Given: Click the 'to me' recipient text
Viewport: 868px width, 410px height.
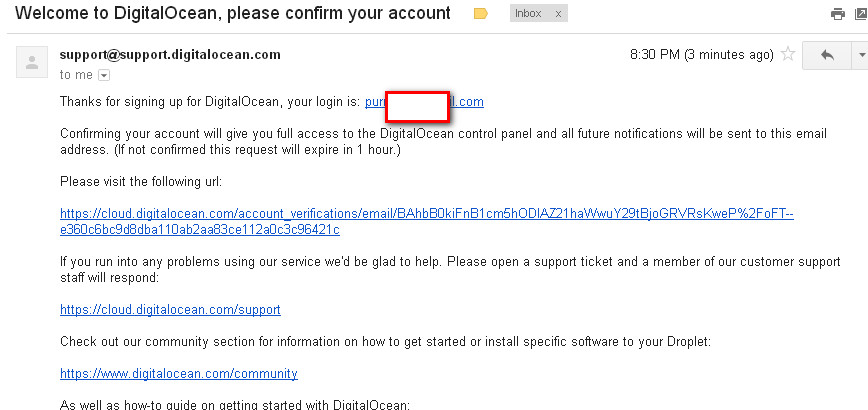Looking at the screenshot, I should point(76,75).
